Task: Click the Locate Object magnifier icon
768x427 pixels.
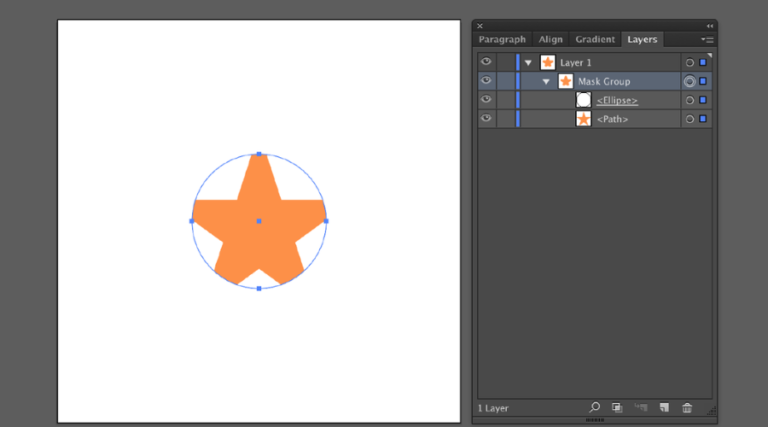Action: (x=594, y=407)
